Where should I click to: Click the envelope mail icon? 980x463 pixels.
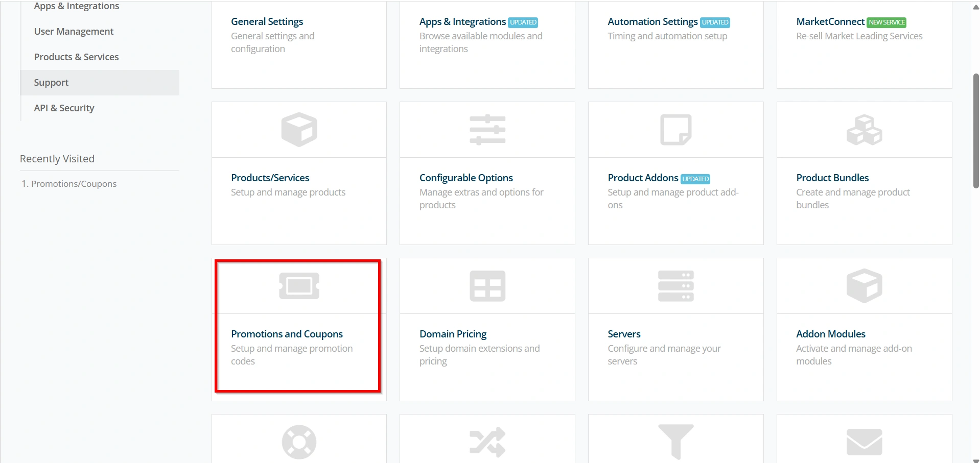pos(865,442)
